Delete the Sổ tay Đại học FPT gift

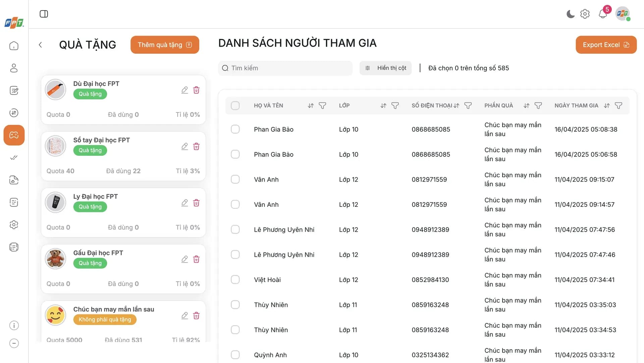(197, 146)
